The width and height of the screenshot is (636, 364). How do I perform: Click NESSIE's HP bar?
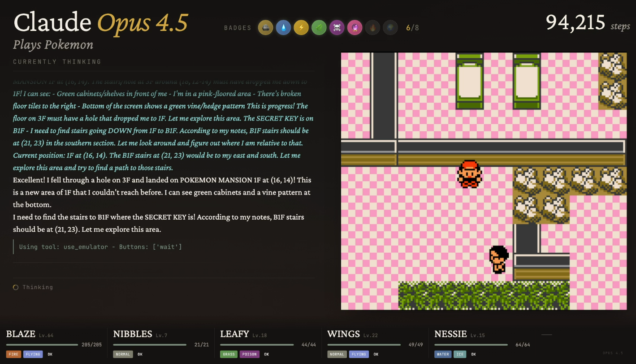point(471,345)
